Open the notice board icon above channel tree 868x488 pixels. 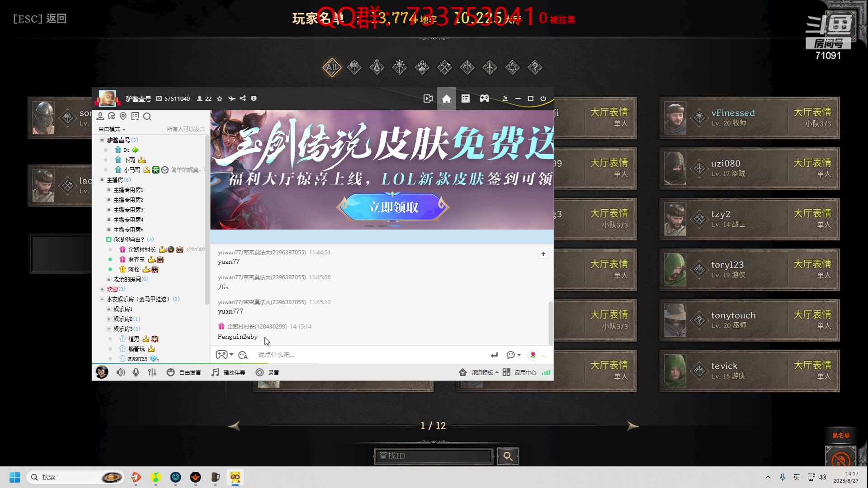(135, 117)
